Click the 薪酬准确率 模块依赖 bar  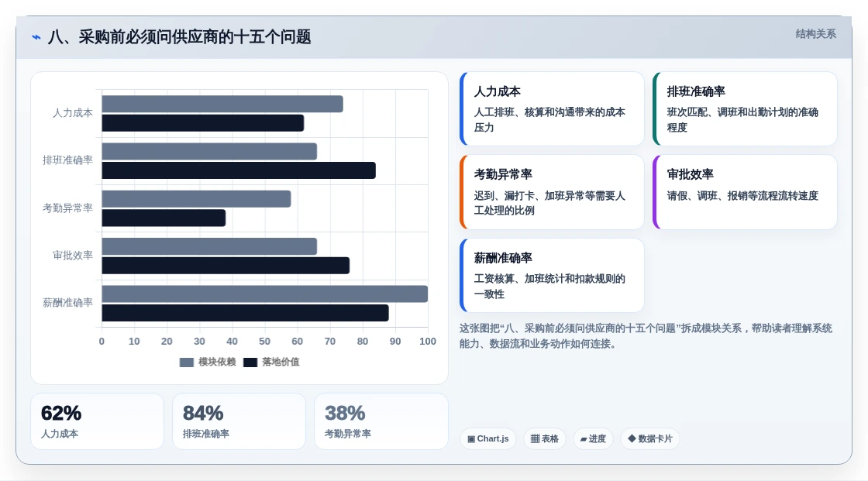pos(264,294)
